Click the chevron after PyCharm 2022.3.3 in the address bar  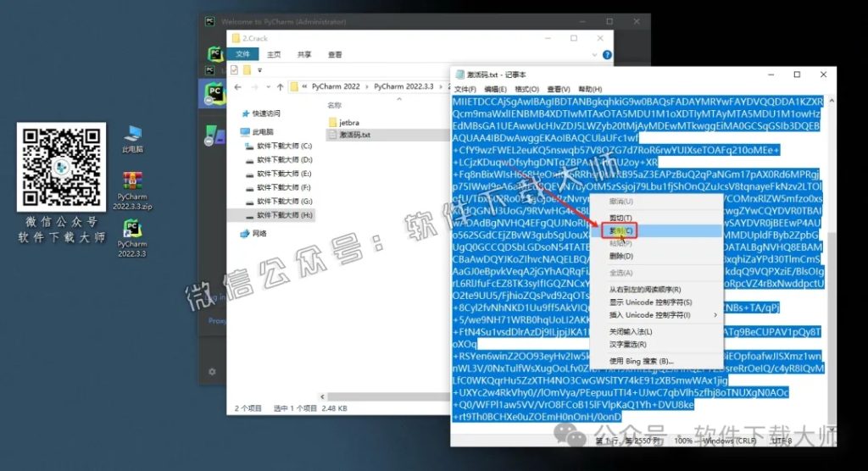441,87
